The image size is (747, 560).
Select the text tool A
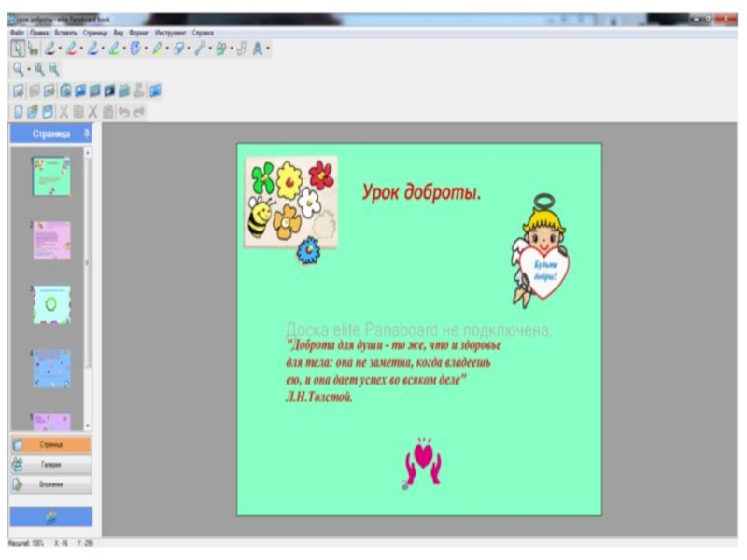[x=257, y=49]
